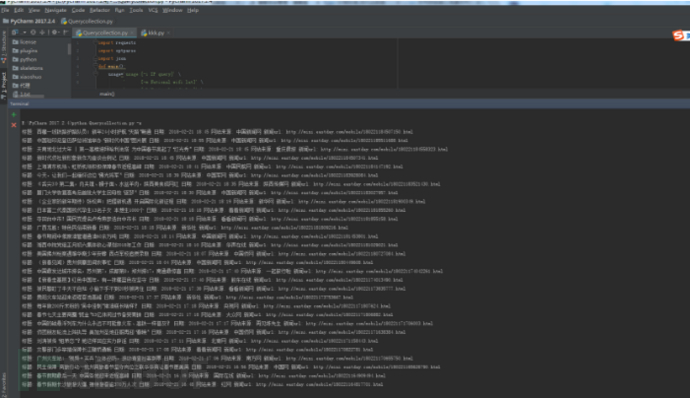Click the Project view type icon
This screenshot has height=398, width=690.
(x=15, y=32)
